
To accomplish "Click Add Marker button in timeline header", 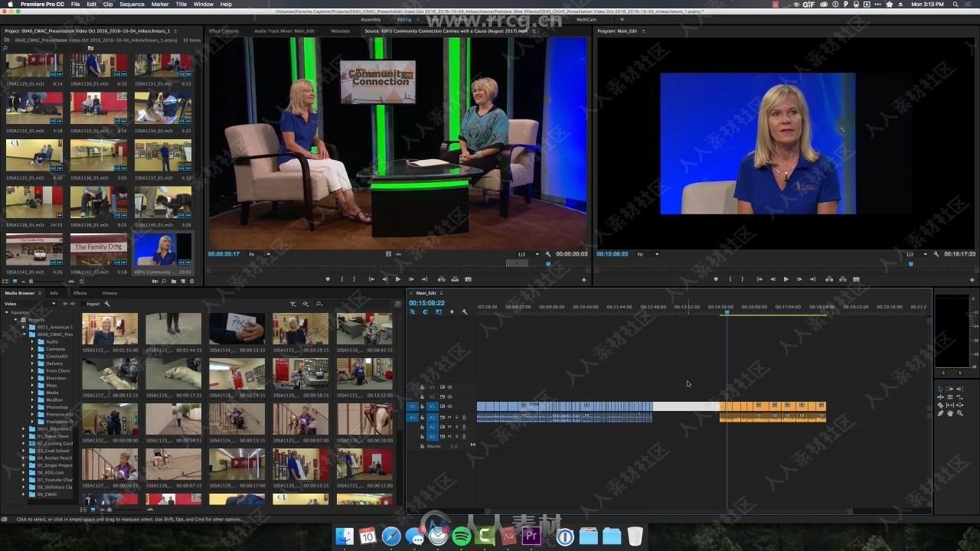I will point(452,312).
